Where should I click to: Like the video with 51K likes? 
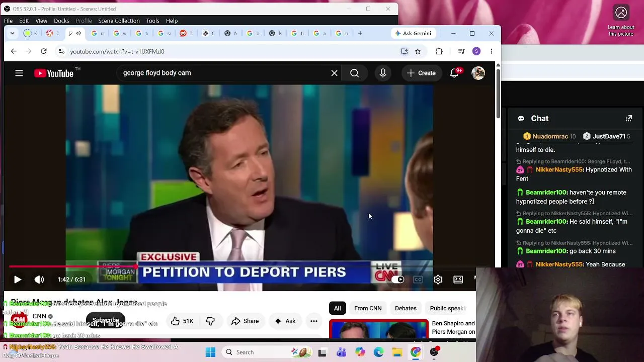[x=182, y=321]
